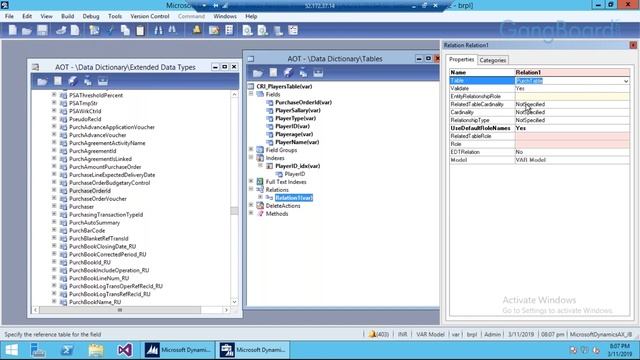Screen dimensions: 640x360
Task: Click the Copy icon in main toolbar
Action: click(x=125, y=30)
